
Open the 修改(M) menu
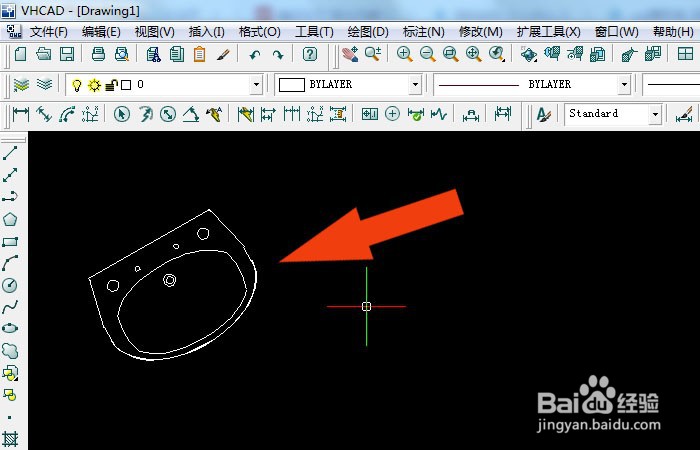[480, 32]
